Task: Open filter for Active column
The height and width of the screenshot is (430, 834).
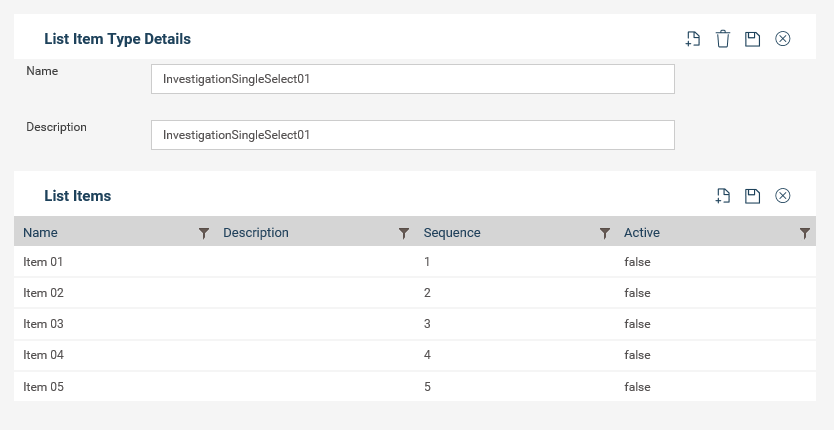Action: point(805,233)
